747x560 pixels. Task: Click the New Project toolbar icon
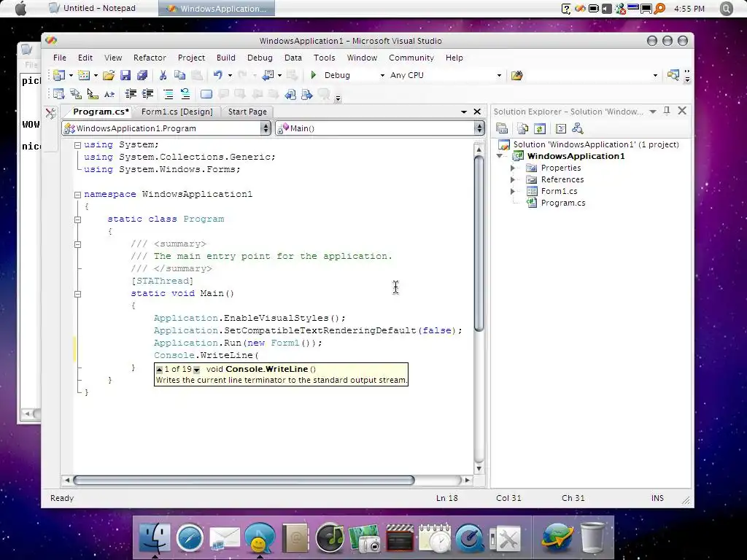coord(59,75)
